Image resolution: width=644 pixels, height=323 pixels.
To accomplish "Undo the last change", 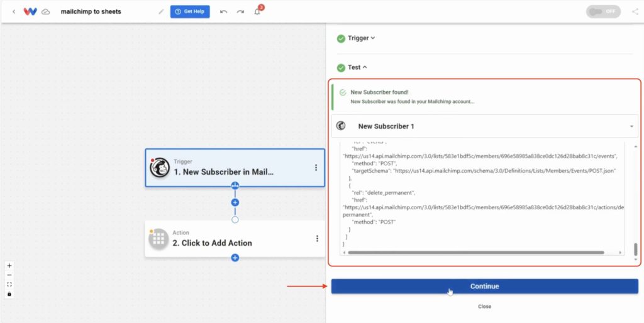I will coord(223,11).
